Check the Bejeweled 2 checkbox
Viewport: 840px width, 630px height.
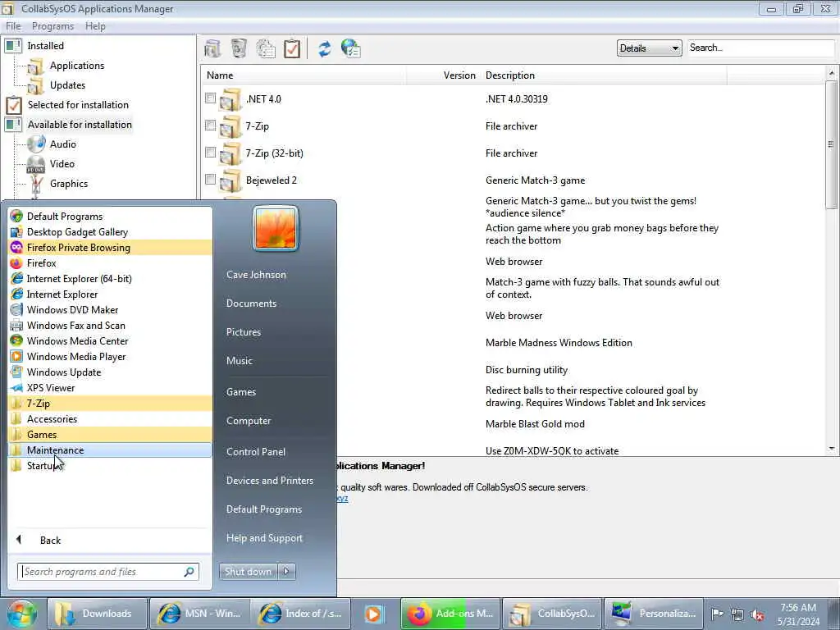coord(211,179)
